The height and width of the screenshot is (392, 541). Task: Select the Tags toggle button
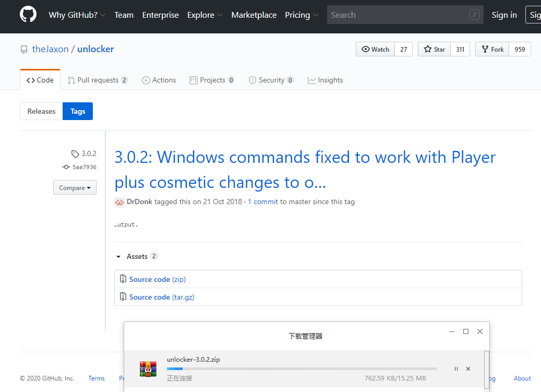78,111
